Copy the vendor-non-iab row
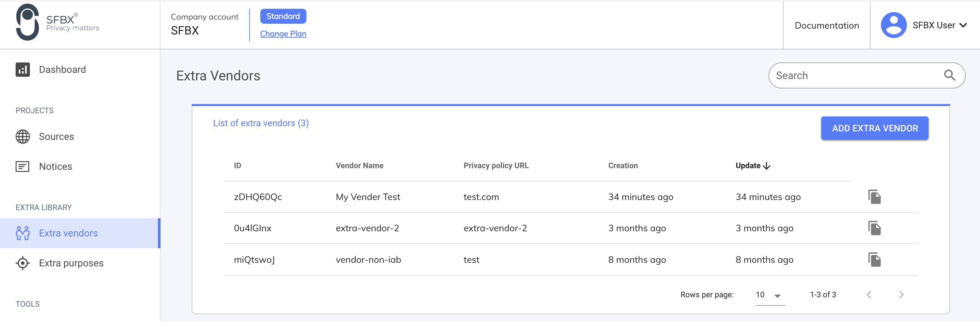980x322 pixels. (874, 260)
